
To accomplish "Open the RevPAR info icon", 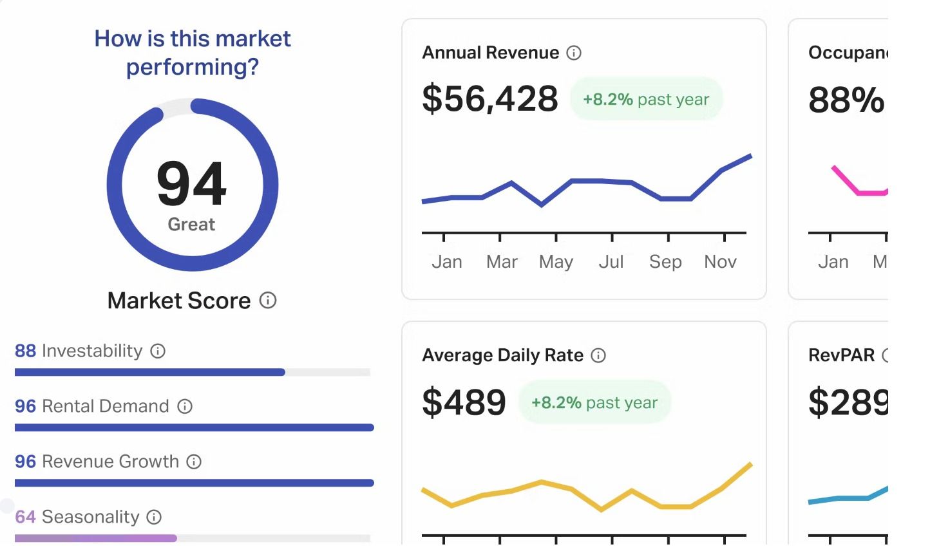I will click(885, 355).
